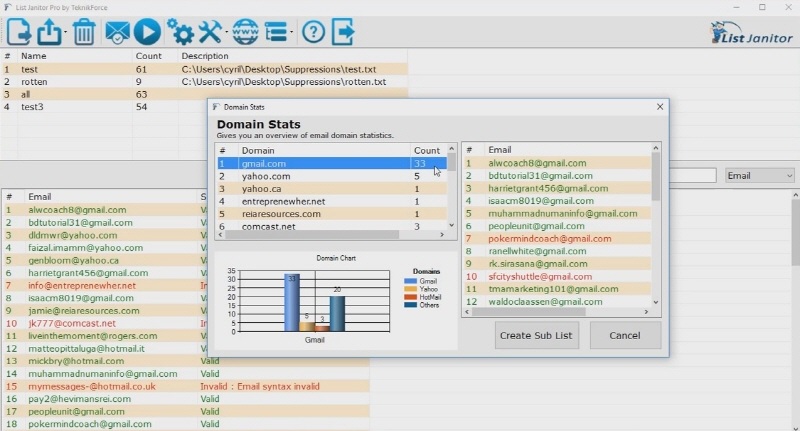
Task: Select rk.sirasana@gmail.com in the email list
Action: (x=537, y=264)
